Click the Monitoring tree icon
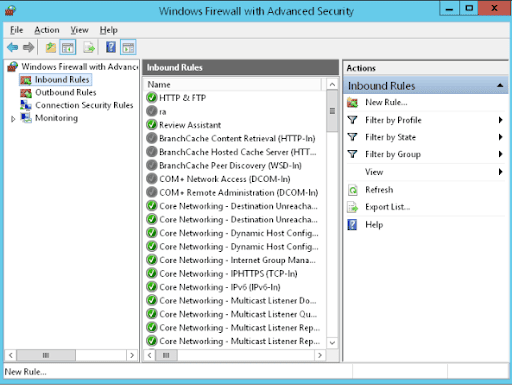 click(x=26, y=118)
